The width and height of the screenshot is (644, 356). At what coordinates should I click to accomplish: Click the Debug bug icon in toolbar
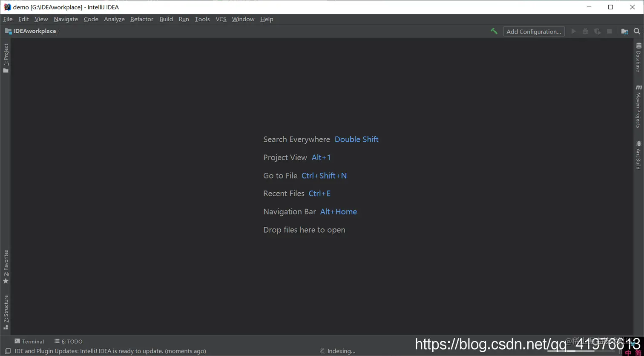[586, 31]
